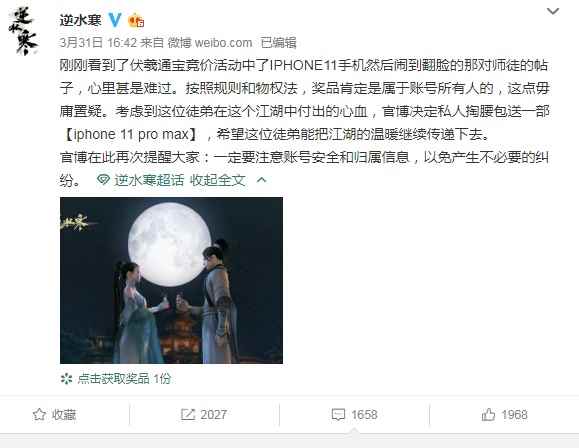Viewport: 579px width, 448px height.
Task: Collapse the post with 收起全文
Action: (217, 180)
